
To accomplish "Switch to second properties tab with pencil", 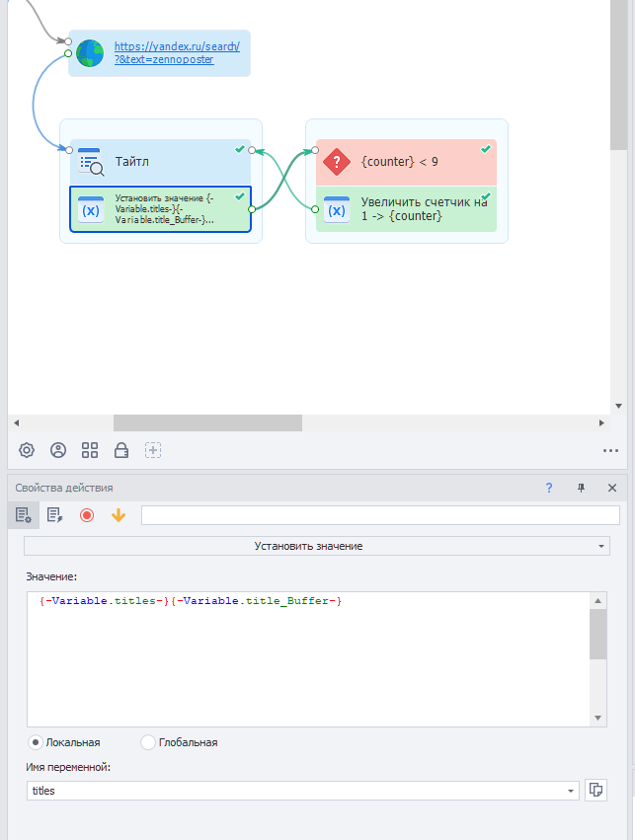I will pyautogui.click(x=54, y=515).
